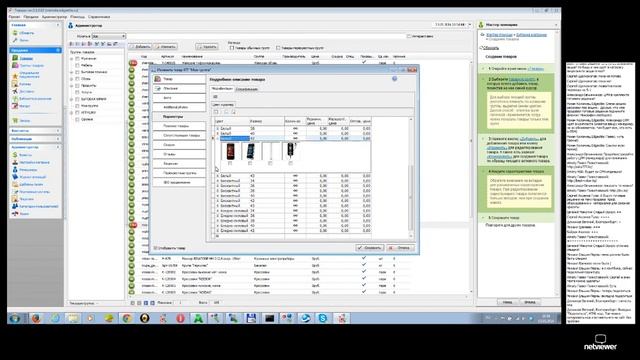This screenshot has width=640, height=360.
Task: Click Назад button in help wizard panel
Action: pos(507,302)
